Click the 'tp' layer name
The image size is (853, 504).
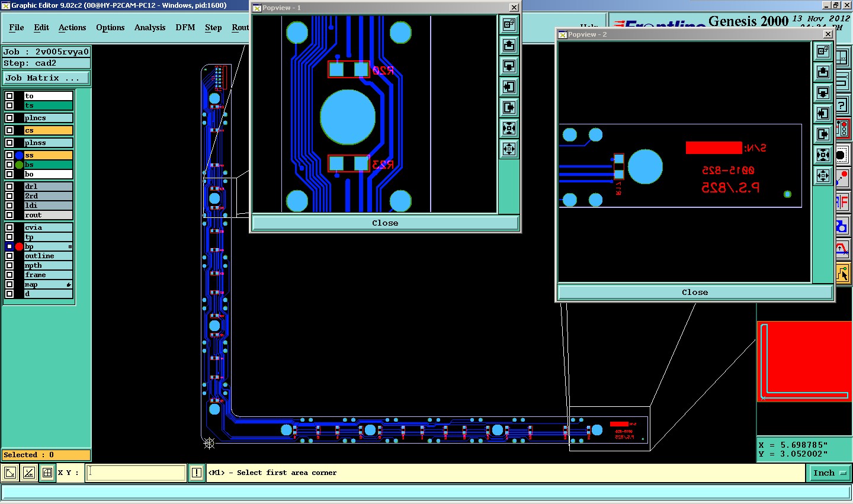[48, 237]
